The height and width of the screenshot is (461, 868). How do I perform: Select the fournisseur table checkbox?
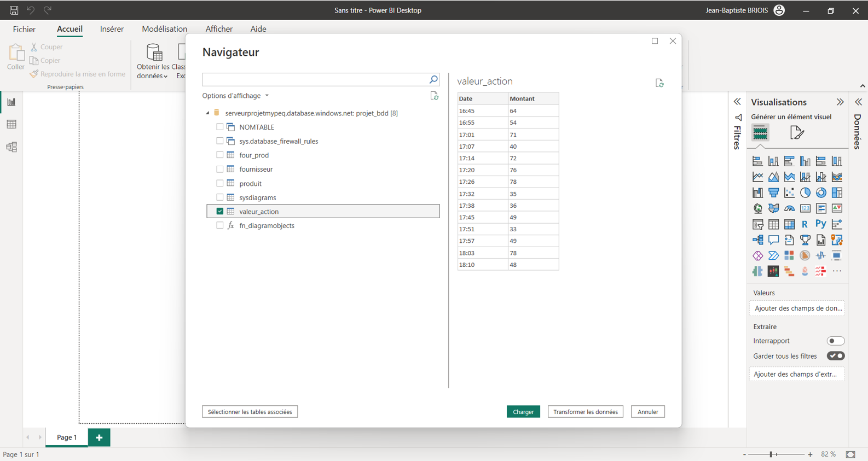click(x=220, y=169)
